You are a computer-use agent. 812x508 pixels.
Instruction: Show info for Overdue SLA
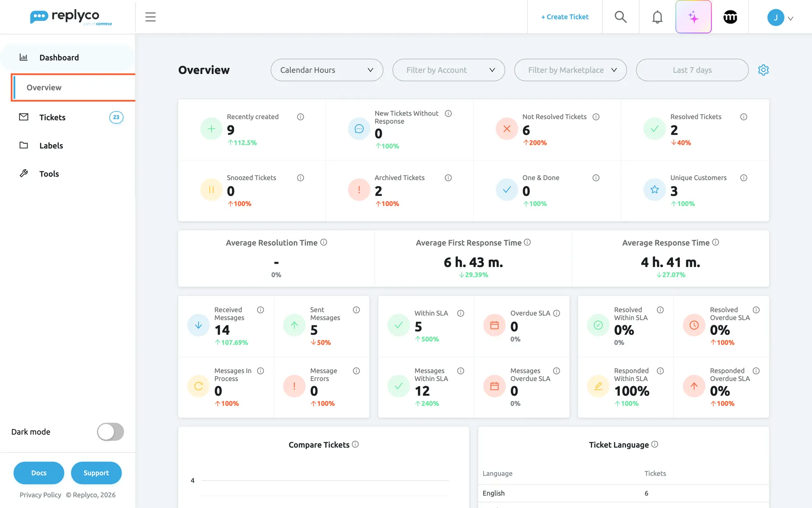556,313
